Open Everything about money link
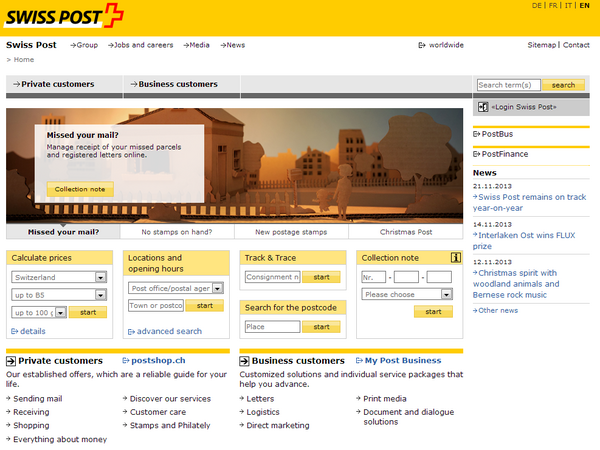The height and width of the screenshot is (450, 600). (60, 439)
